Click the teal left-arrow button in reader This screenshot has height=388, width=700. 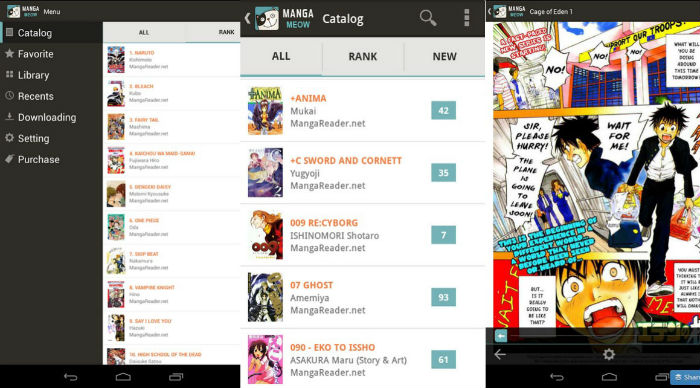pos(501,336)
